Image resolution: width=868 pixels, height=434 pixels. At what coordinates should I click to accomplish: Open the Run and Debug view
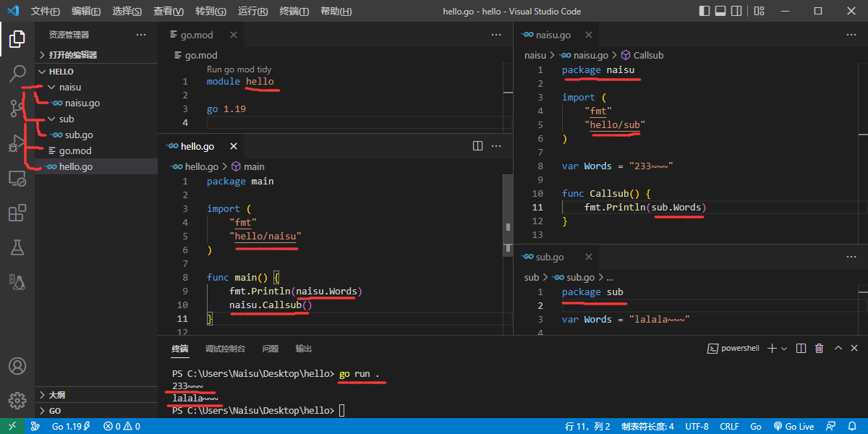(x=17, y=142)
